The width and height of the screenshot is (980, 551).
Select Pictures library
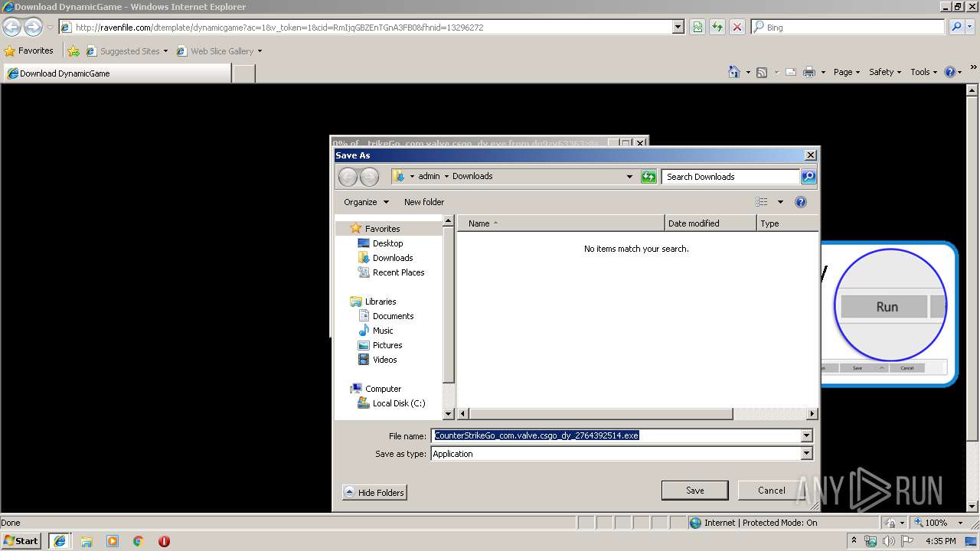(380, 345)
